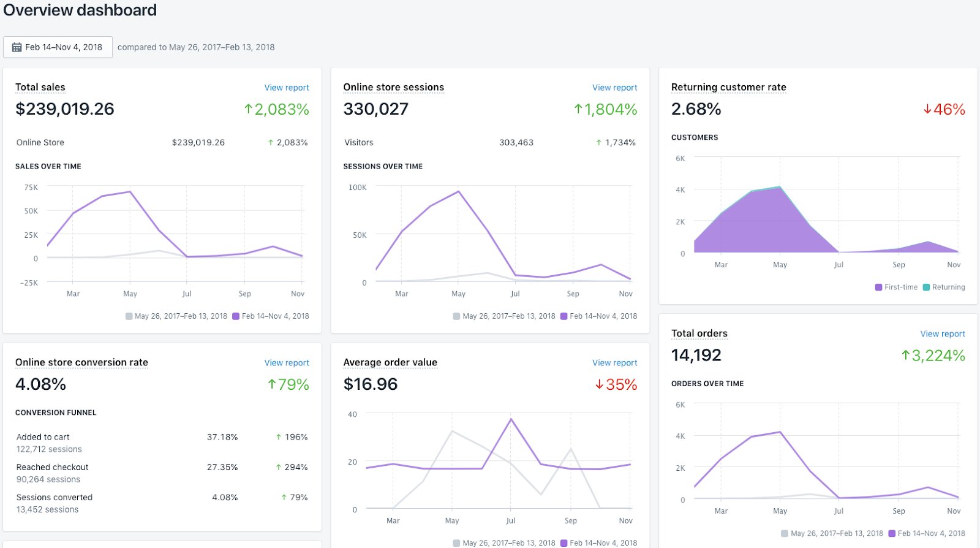Screen dimensions: 980x548
Task: Click the Visitors row label
Action: [359, 143]
